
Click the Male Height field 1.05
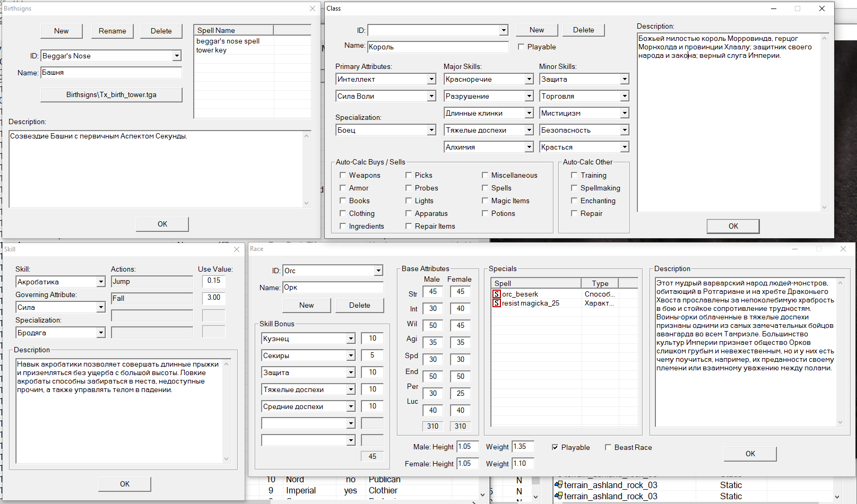468,447
